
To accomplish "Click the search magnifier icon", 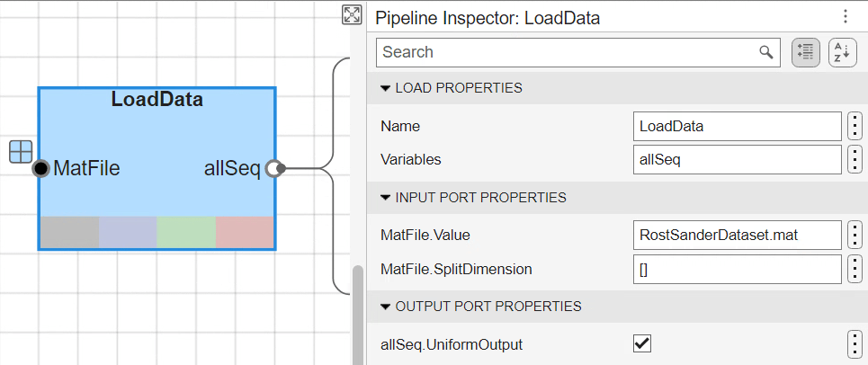I will 765,52.
